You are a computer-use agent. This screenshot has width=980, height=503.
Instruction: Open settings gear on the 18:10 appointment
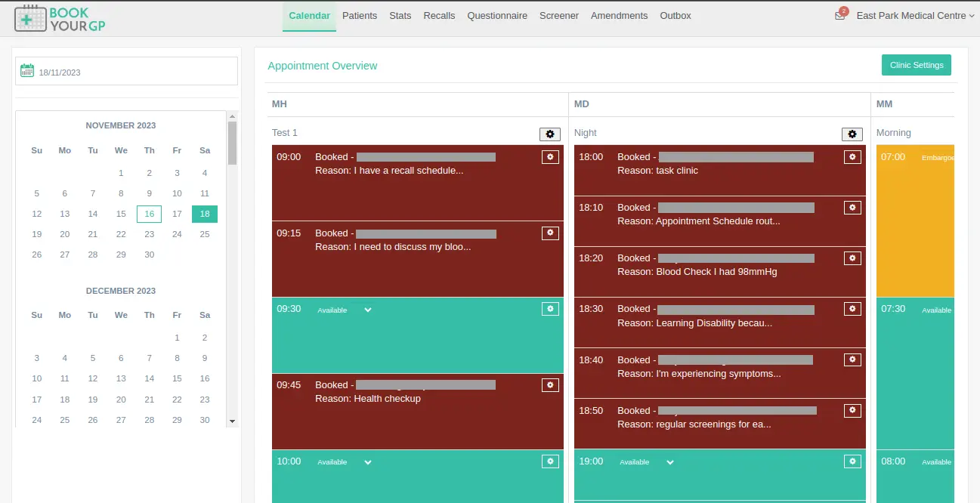coord(852,208)
